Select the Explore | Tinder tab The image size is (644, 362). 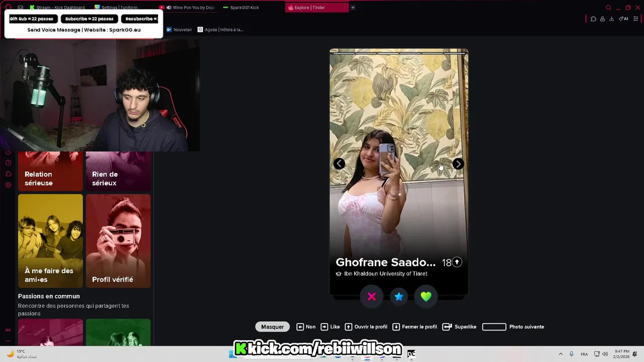coord(316,8)
